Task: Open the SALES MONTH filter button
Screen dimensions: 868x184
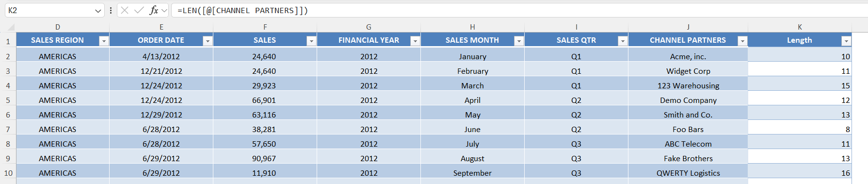Action: click(519, 41)
